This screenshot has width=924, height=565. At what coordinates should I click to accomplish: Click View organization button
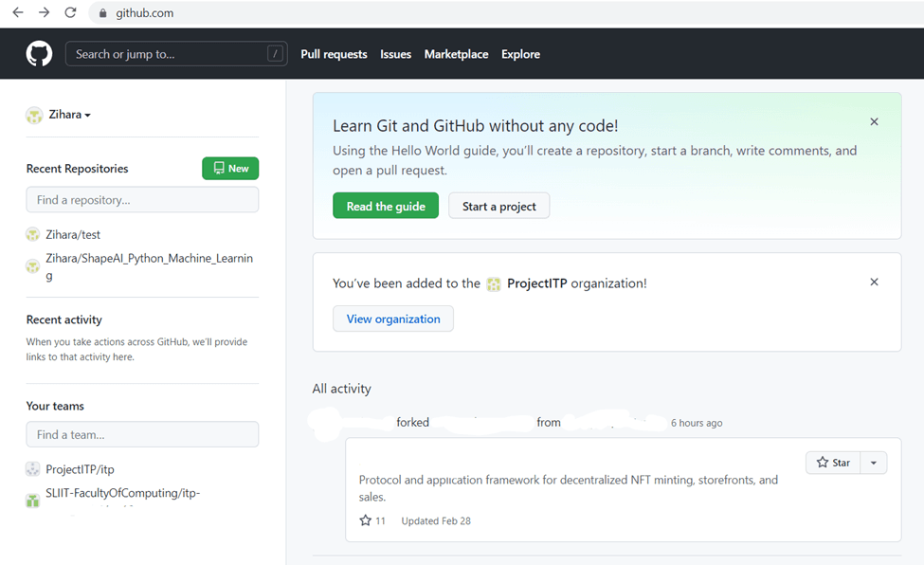coord(393,319)
